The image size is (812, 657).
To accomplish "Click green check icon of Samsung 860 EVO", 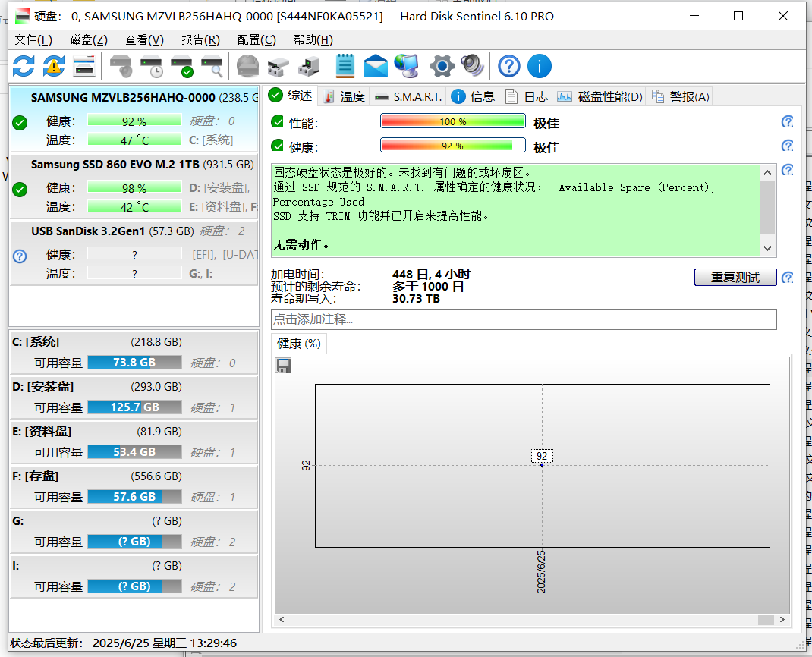I will pos(20,190).
